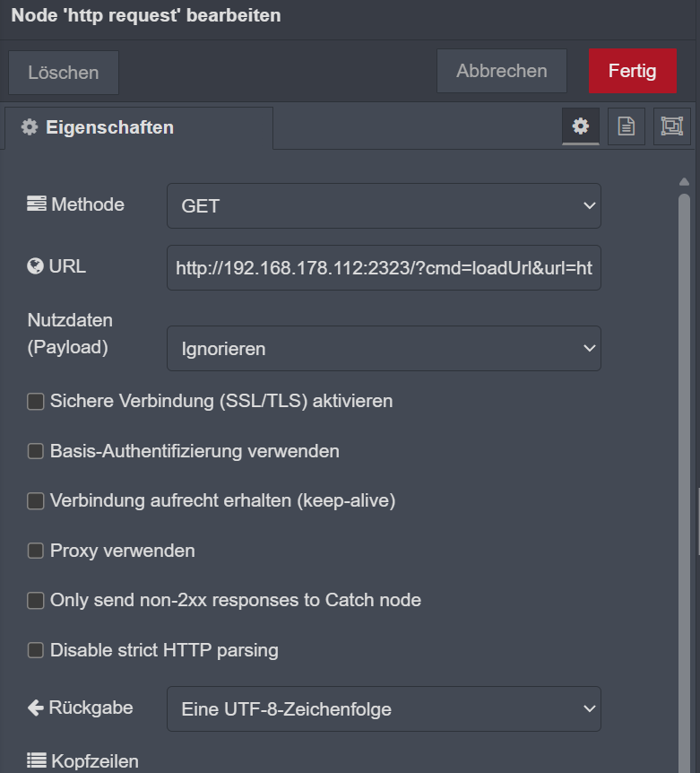Click the gear icon in Eigenschaften tab
Image resolution: width=700 pixels, height=773 pixels.
30,127
